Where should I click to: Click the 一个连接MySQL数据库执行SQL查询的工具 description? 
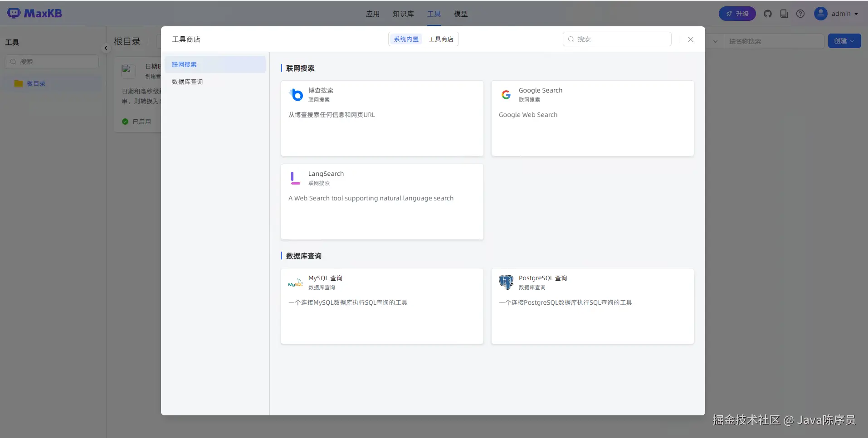348,302
